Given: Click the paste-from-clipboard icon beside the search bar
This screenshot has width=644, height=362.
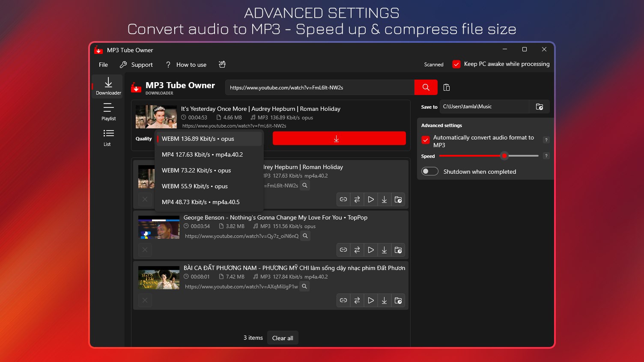Looking at the screenshot, I should (x=447, y=87).
